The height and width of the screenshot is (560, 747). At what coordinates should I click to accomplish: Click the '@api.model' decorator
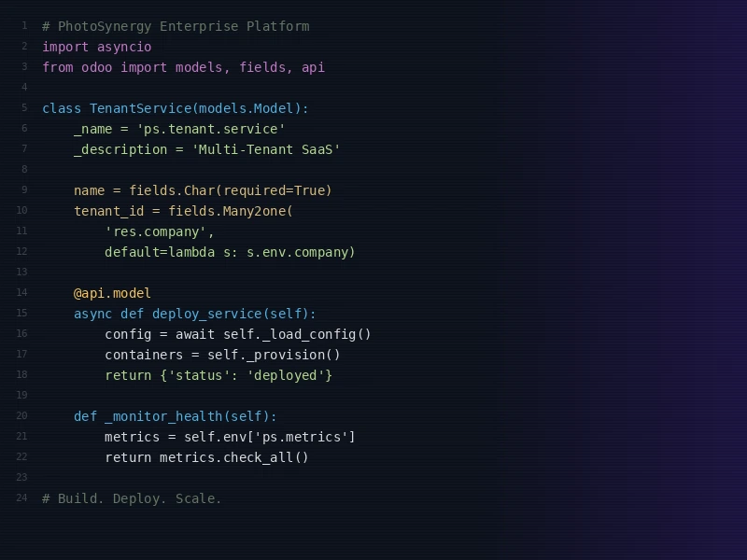point(112,293)
